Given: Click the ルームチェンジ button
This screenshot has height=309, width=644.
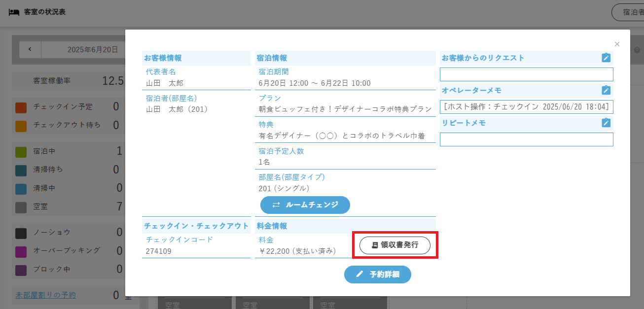Looking at the screenshot, I should click(x=305, y=205).
